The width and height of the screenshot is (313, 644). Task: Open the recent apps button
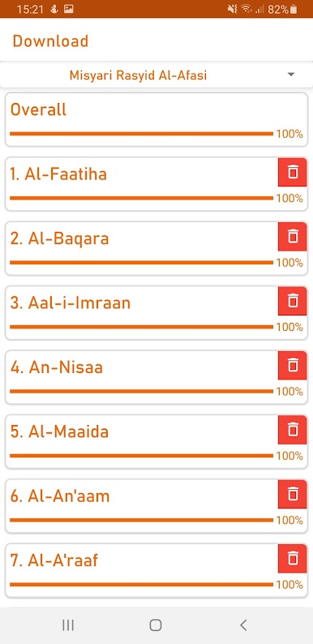tap(68, 625)
